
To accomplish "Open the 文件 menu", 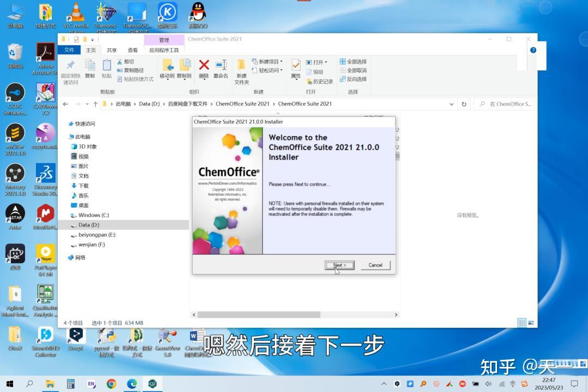I will (x=69, y=50).
